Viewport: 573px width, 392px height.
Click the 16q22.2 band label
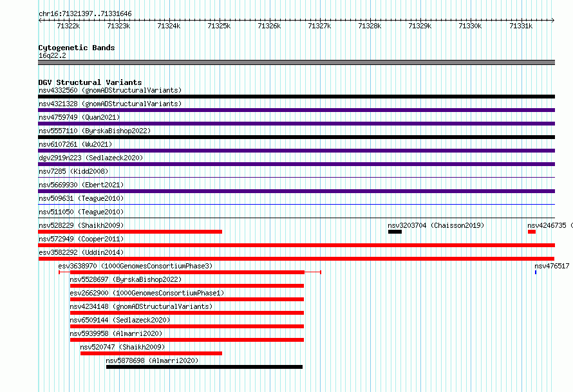pyautogui.click(x=52, y=55)
